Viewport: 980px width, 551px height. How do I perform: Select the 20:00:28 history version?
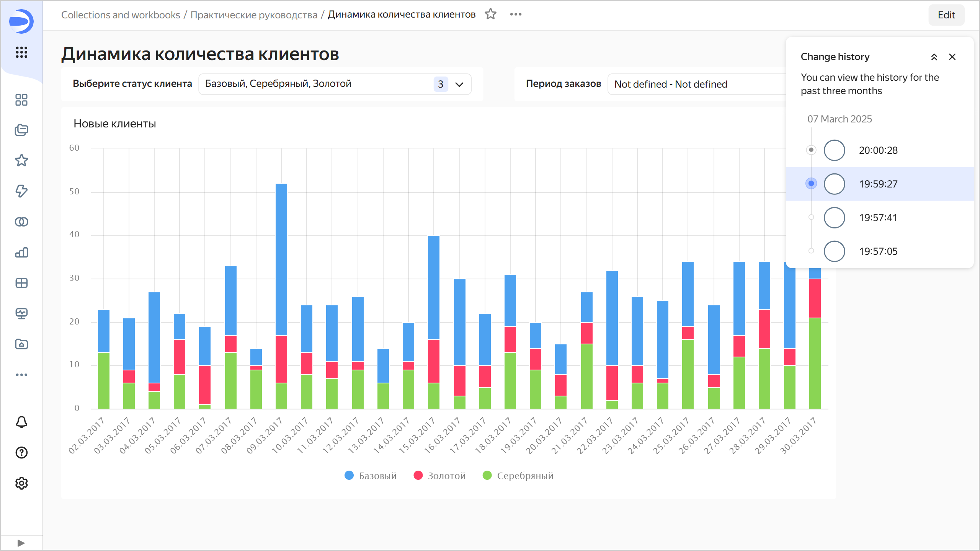pyautogui.click(x=878, y=150)
